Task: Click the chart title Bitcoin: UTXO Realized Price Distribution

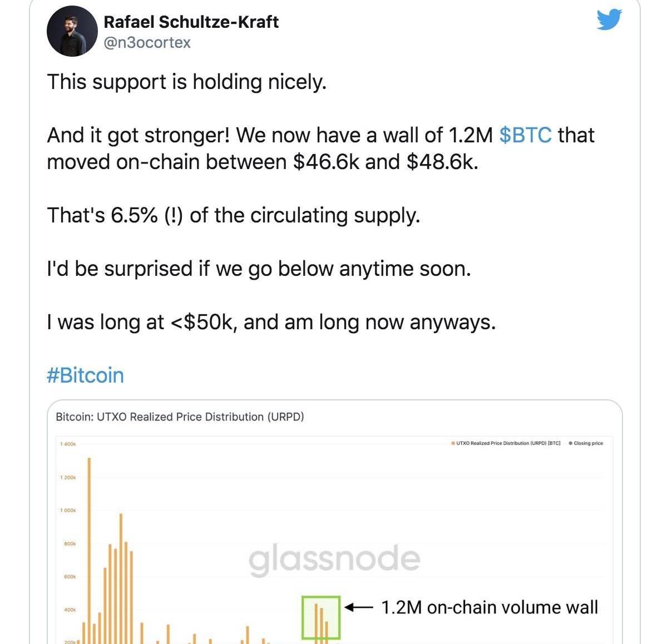Action: pos(180,417)
